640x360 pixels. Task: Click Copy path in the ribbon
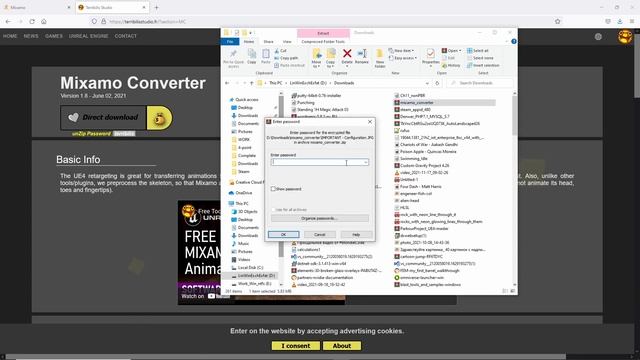tap(286, 58)
